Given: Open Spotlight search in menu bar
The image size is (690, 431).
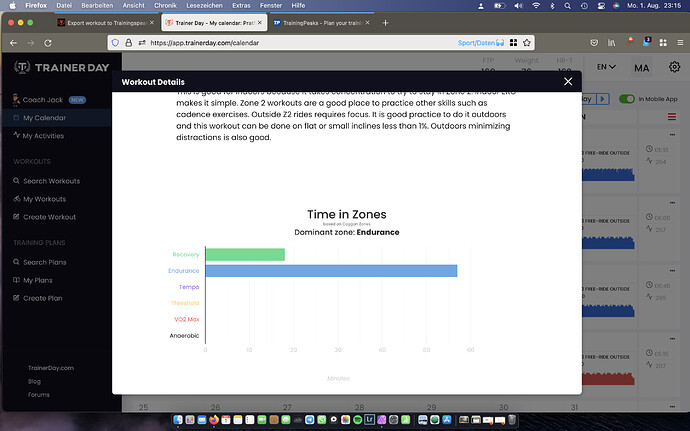Looking at the screenshot, I should pos(568,5).
